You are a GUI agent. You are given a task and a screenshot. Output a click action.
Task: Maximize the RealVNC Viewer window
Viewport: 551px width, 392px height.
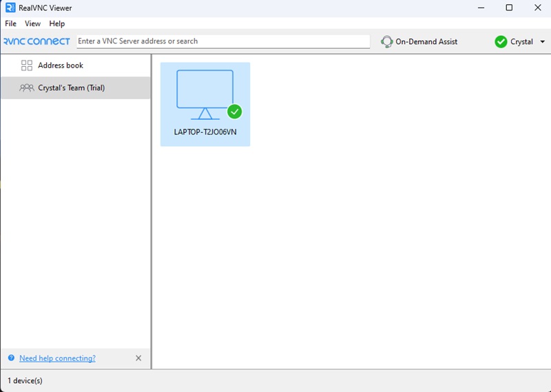(509, 8)
